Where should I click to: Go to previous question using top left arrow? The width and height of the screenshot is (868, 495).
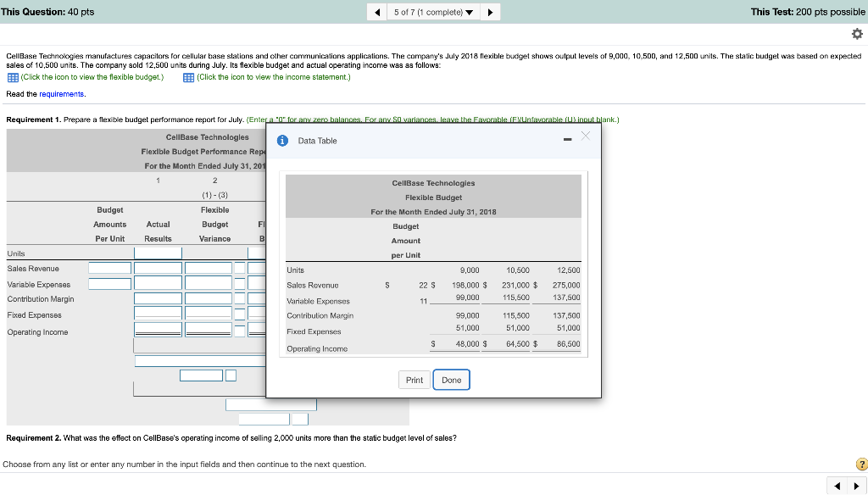[377, 12]
